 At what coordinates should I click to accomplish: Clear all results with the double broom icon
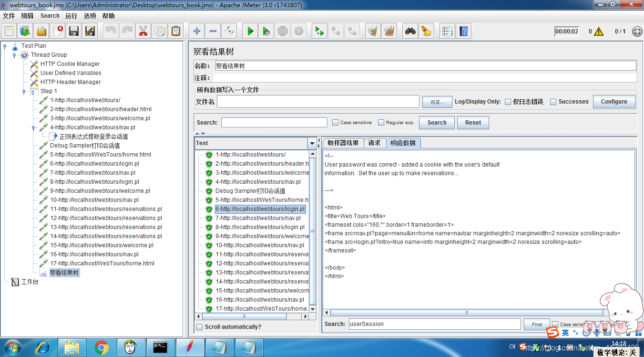pos(389,31)
